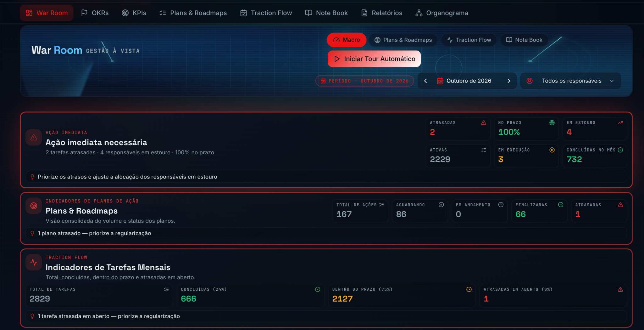Viewport: 644px width, 330px height.
Task: Click the Em Execução play icon
Action: pyautogui.click(x=552, y=150)
